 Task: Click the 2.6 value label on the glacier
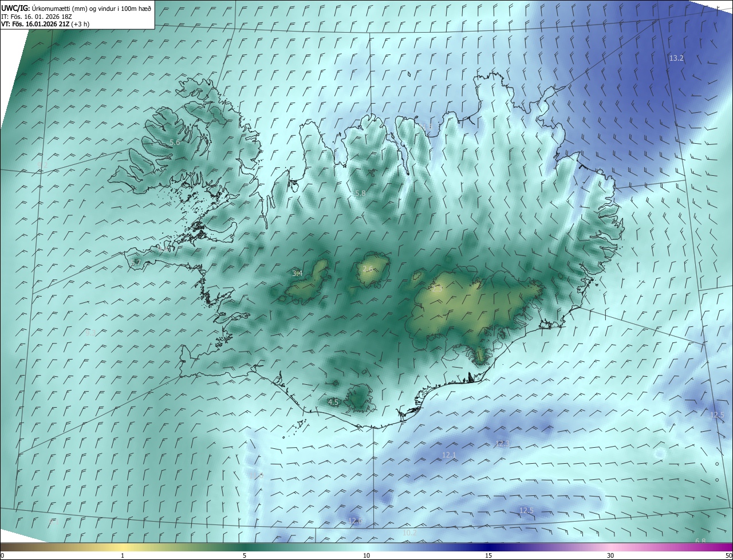[368, 269]
